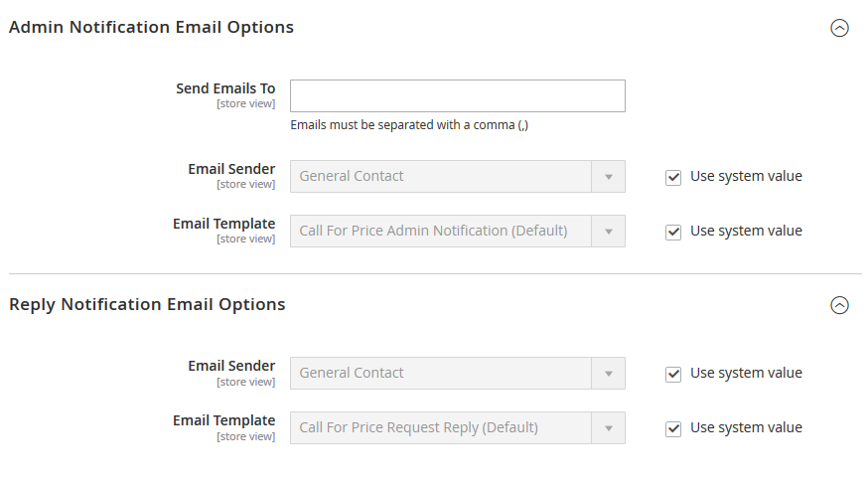Click Email Sender label in Admin Notification section
The width and height of the screenshot is (868, 483).
point(231,169)
